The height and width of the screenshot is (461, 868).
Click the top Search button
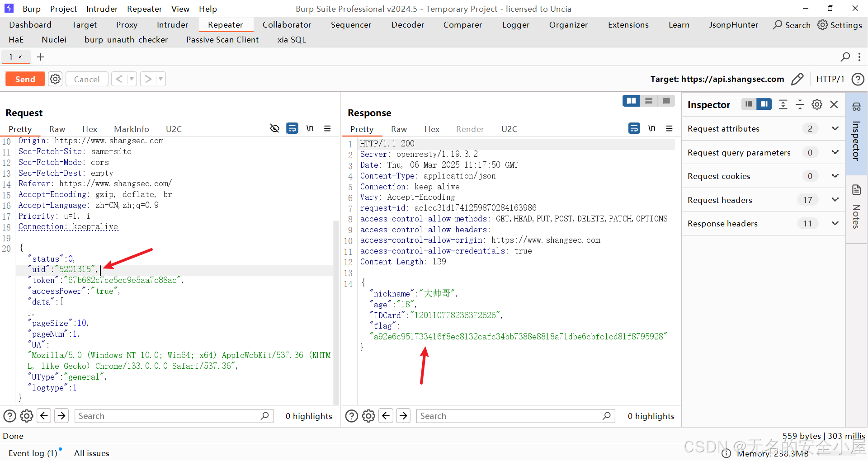[792, 25]
